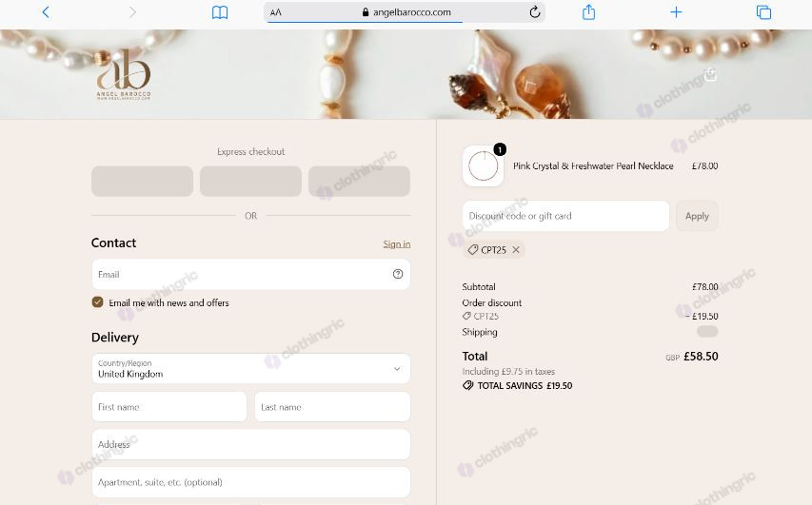Focus the Address field
The image size is (812, 505).
[x=250, y=444]
